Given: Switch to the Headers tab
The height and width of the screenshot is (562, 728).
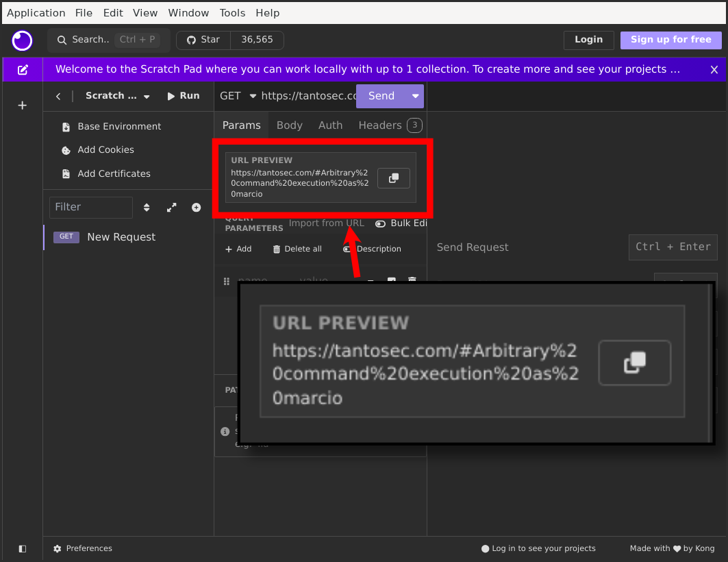Looking at the screenshot, I should pyautogui.click(x=390, y=125).
